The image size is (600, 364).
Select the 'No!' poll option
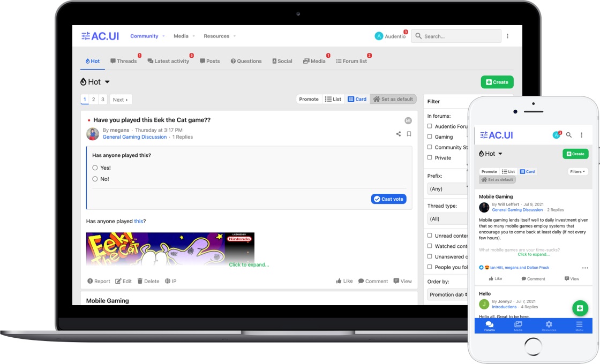[x=95, y=179]
